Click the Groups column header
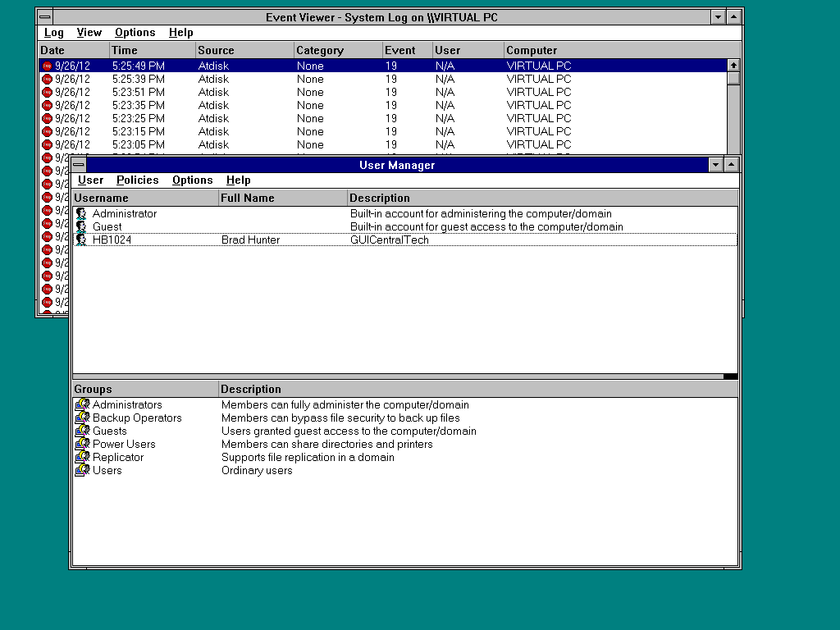The height and width of the screenshot is (630, 840). pyautogui.click(x=145, y=390)
